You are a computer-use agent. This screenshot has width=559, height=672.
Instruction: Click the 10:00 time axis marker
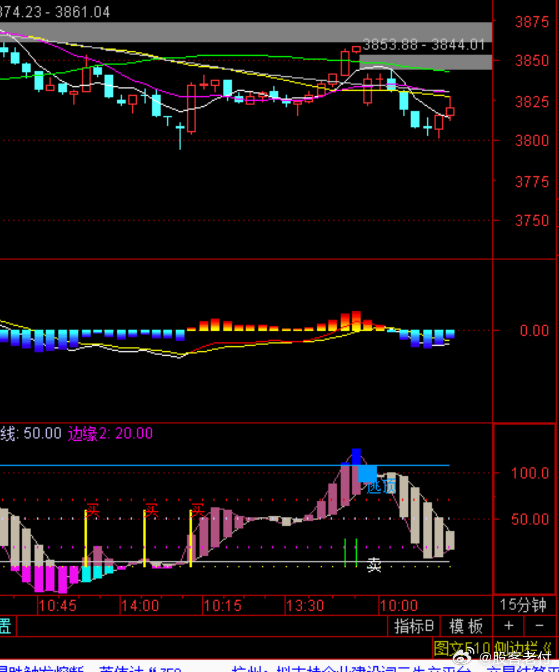(x=399, y=606)
